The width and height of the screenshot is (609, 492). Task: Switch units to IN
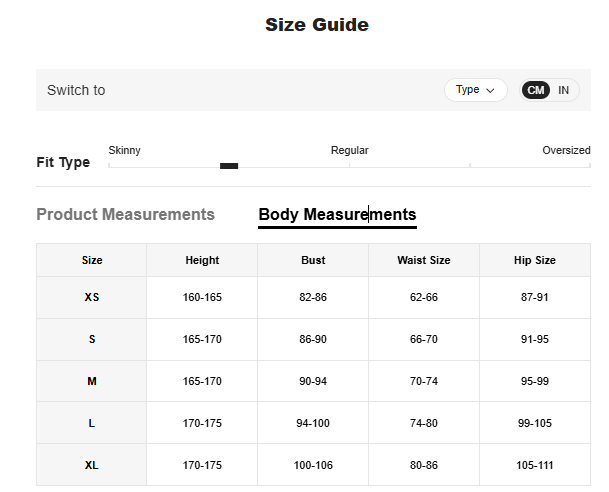(564, 90)
